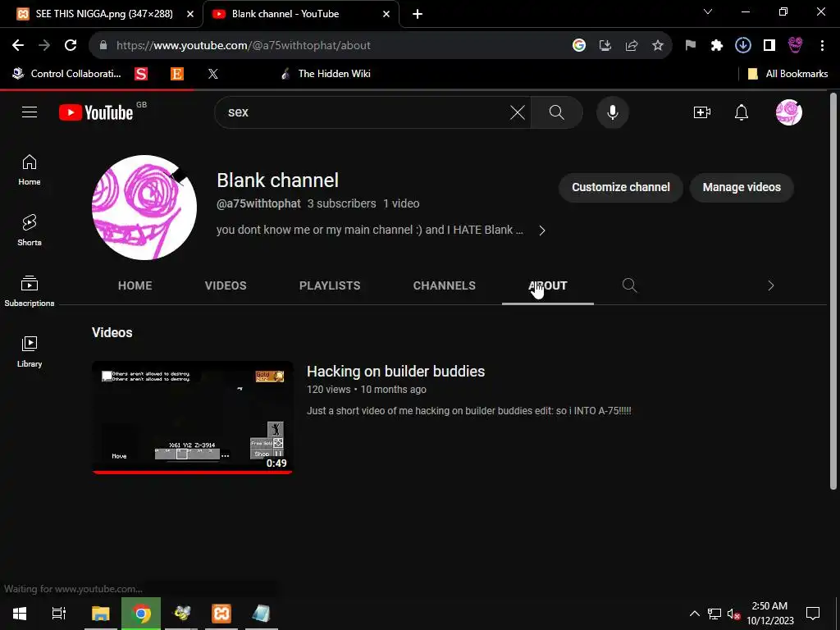Open Library in the sidebar
The height and width of the screenshot is (630, 840).
point(30,351)
